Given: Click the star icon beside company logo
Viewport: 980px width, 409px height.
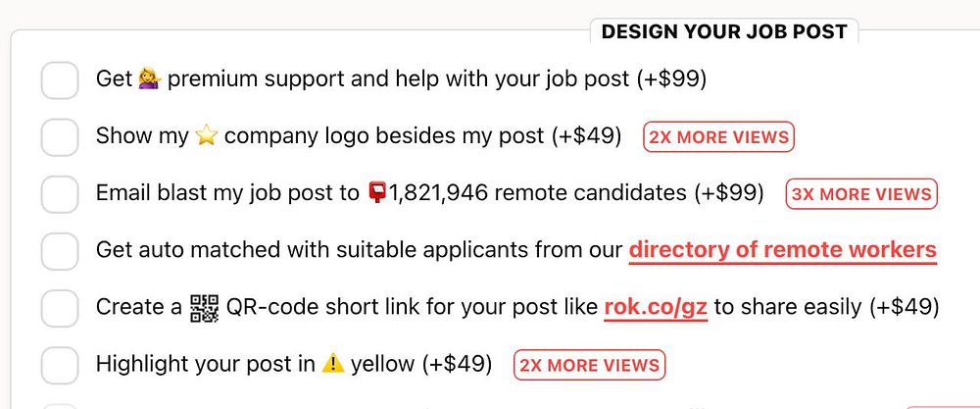Looking at the screenshot, I should coord(206,136).
